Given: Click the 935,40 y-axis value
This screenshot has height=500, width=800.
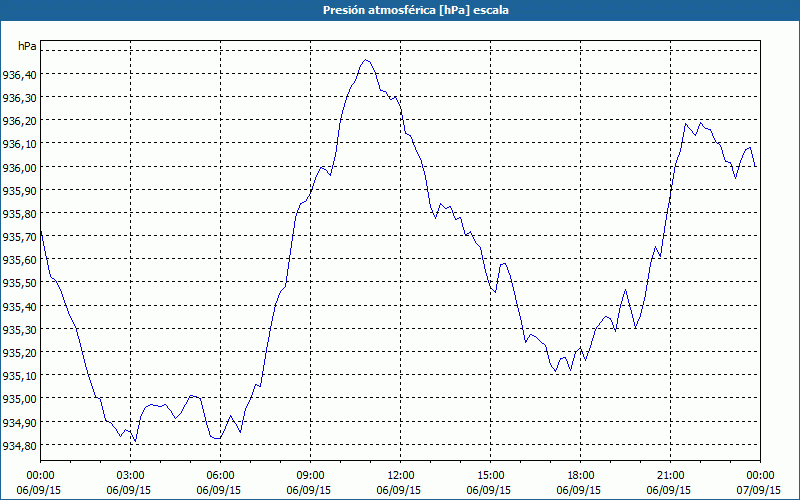Looking at the screenshot, I should click(19, 307).
